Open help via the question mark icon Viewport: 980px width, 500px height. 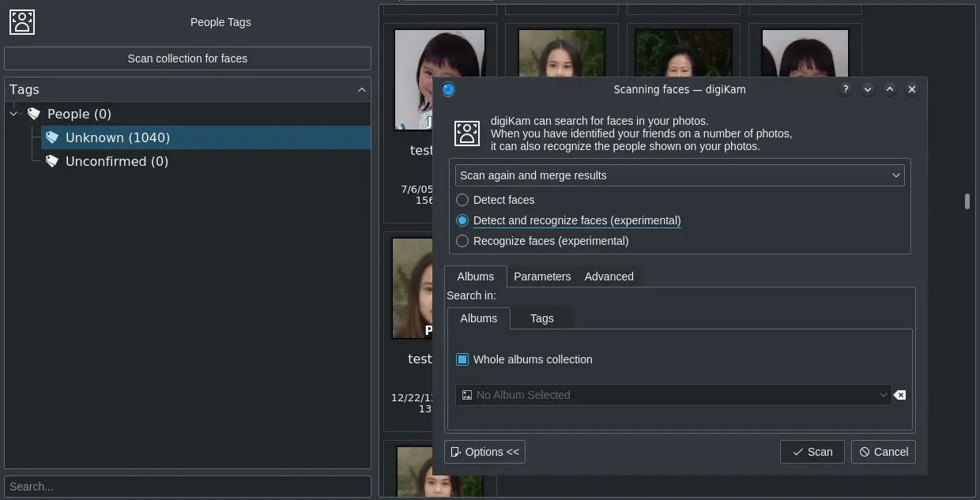pyautogui.click(x=845, y=89)
